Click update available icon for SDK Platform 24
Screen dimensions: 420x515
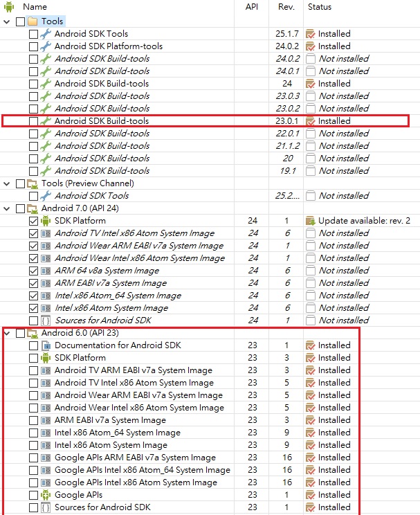[310, 221]
